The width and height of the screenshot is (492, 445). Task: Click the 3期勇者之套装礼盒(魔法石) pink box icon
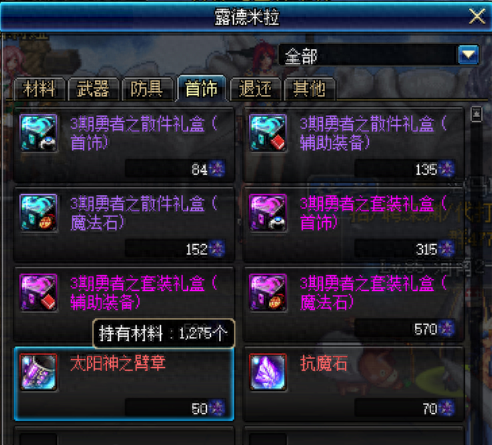click(x=268, y=292)
